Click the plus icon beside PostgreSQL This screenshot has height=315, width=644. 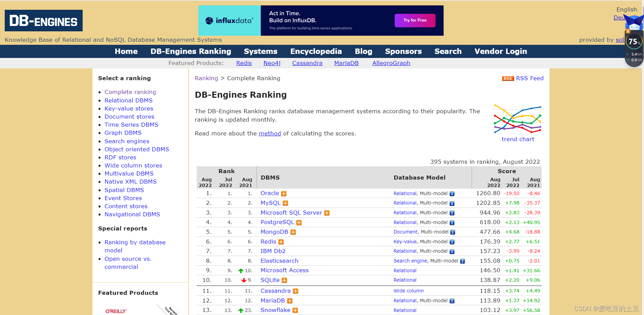[299, 223]
